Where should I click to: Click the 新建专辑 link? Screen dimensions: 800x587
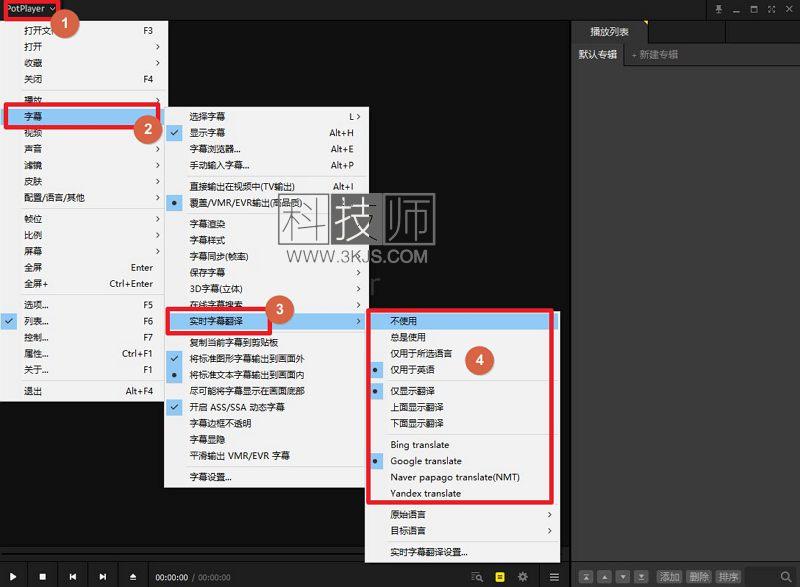pos(655,55)
